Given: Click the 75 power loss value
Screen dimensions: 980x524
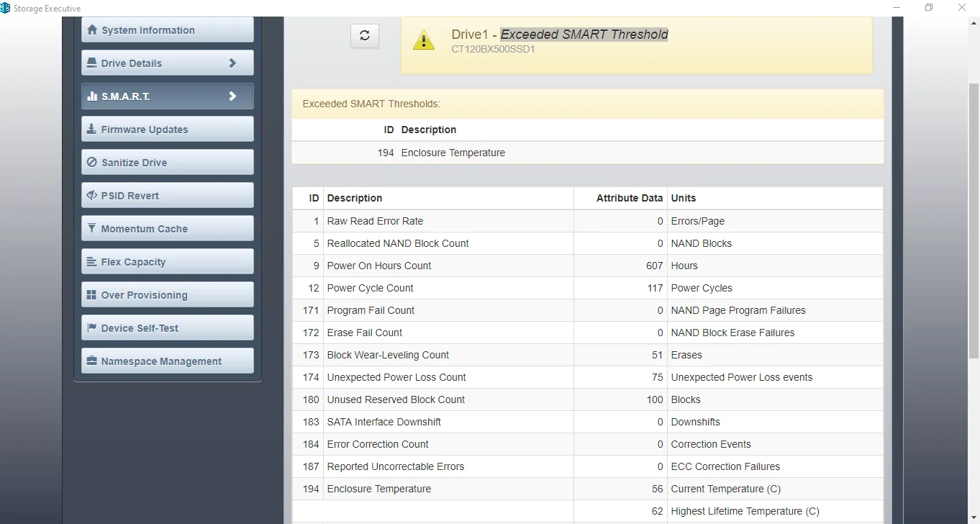Looking at the screenshot, I should click(x=657, y=377).
